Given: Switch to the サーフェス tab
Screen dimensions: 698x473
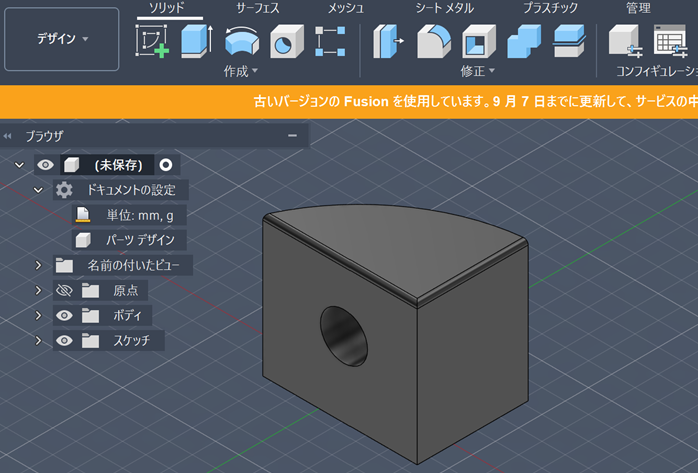Looking at the screenshot, I should coord(258,8).
